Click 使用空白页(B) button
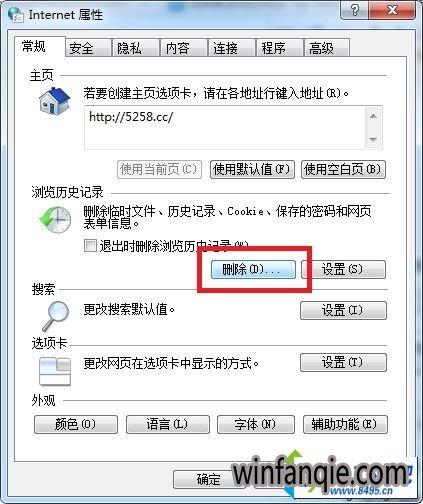423x504 pixels. click(x=343, y=170)
